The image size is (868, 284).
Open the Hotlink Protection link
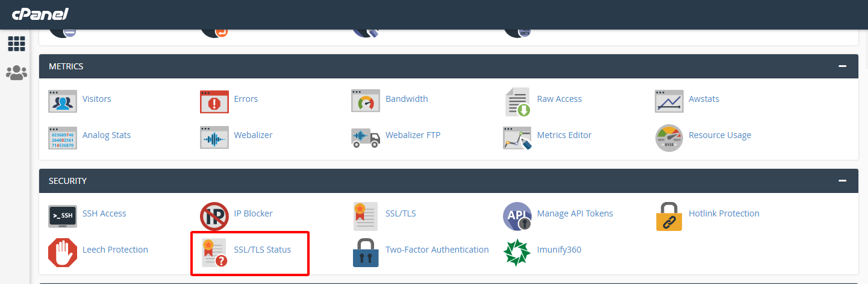click(x=724, y=213)
